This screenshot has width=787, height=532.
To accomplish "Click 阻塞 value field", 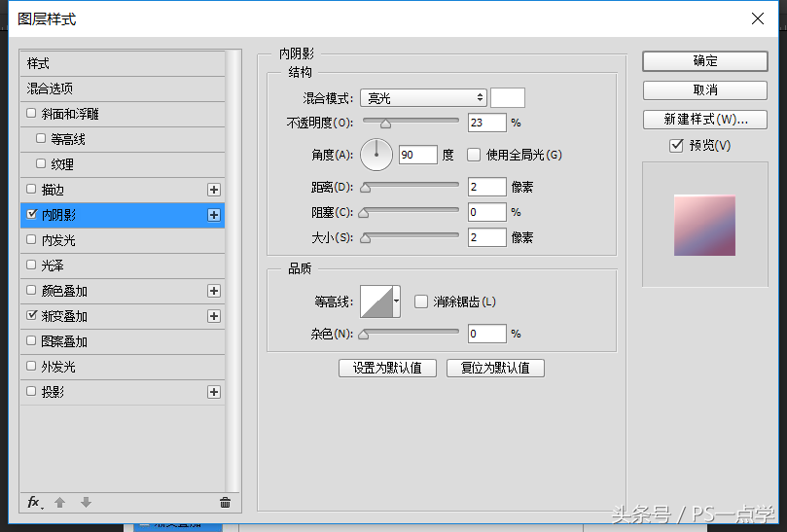I will [486, 212].
